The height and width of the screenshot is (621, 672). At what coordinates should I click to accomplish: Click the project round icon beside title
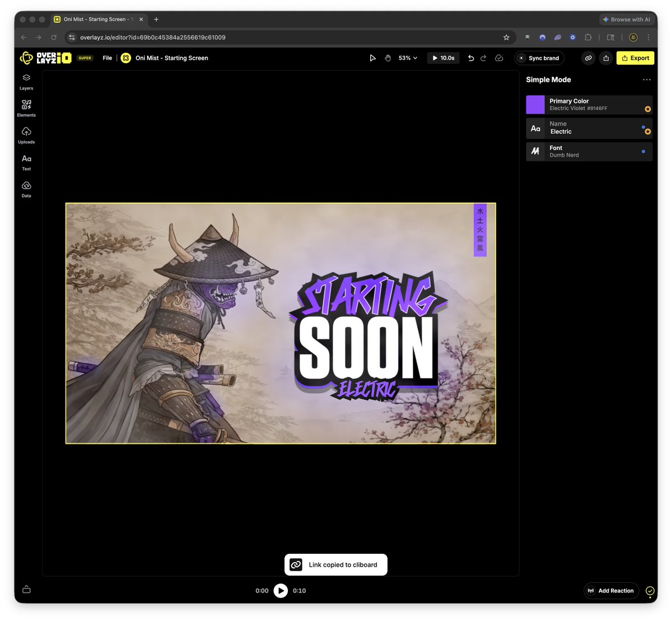coord(126,58)
